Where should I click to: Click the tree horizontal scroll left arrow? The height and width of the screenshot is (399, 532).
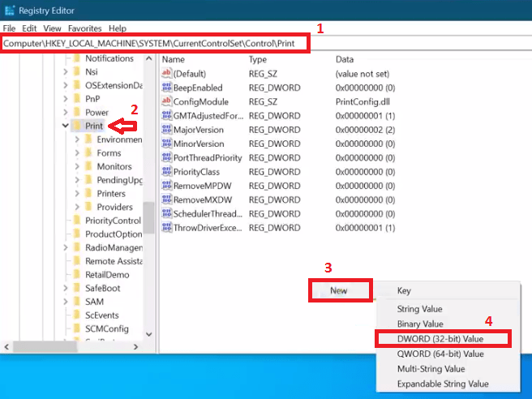pyautogui.click(x=6, y=347)
